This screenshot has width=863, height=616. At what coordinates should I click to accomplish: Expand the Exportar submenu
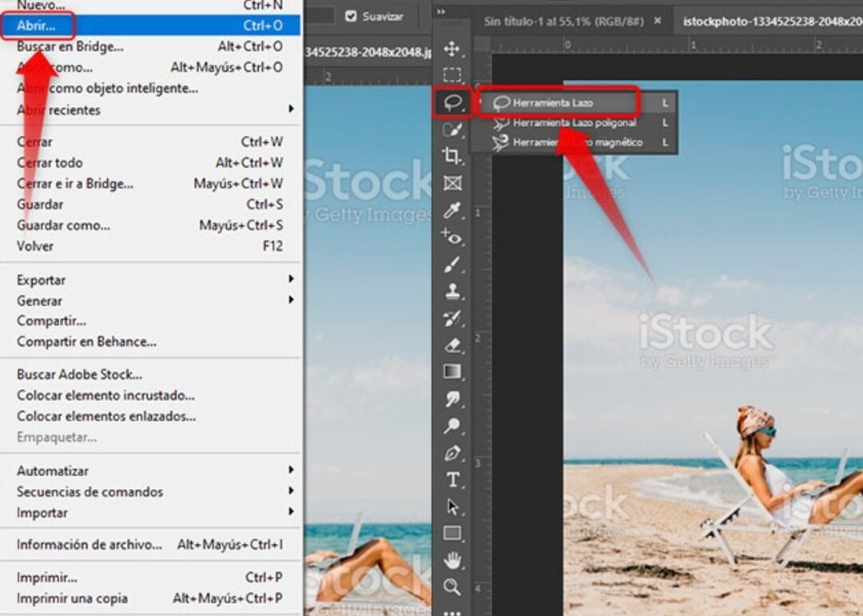tap(150, 280)
